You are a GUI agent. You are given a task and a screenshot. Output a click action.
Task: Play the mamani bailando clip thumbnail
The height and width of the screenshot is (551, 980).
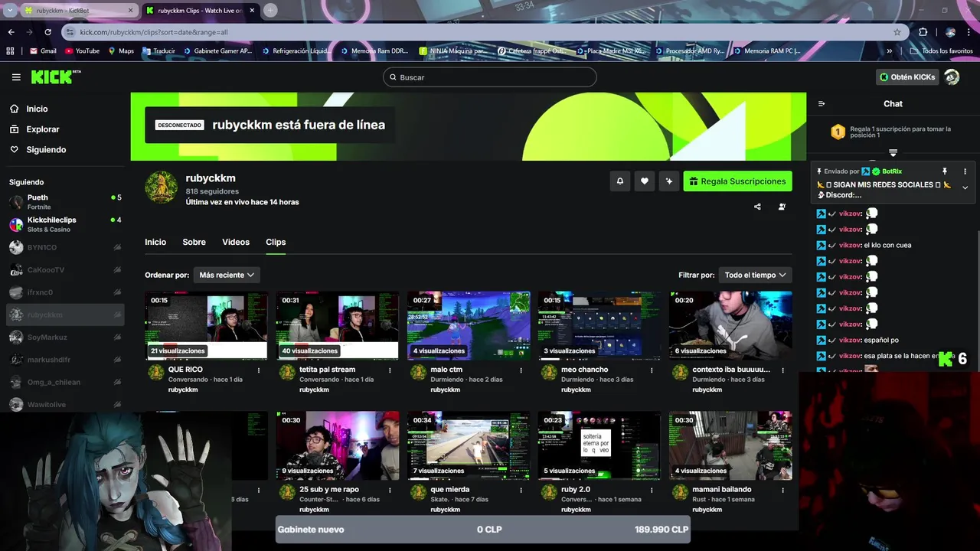pyautogui.click(x=730, y=445)
